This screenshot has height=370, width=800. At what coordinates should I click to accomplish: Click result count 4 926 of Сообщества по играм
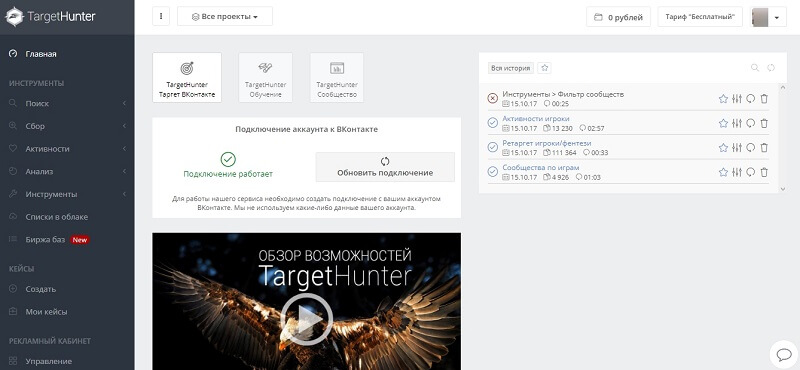click(556, 177)
